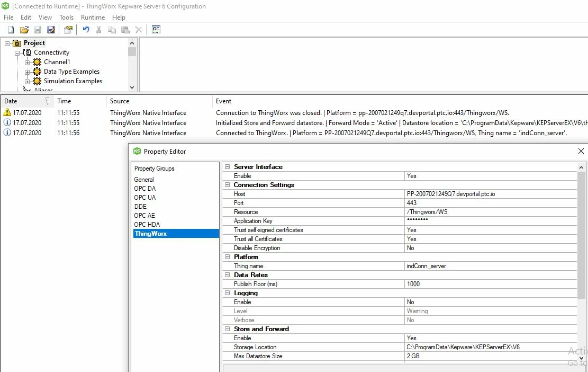The height and width of the screenshot is (372, 588).
Task: Collapse the Server Interface section
Action: (227, 167)
